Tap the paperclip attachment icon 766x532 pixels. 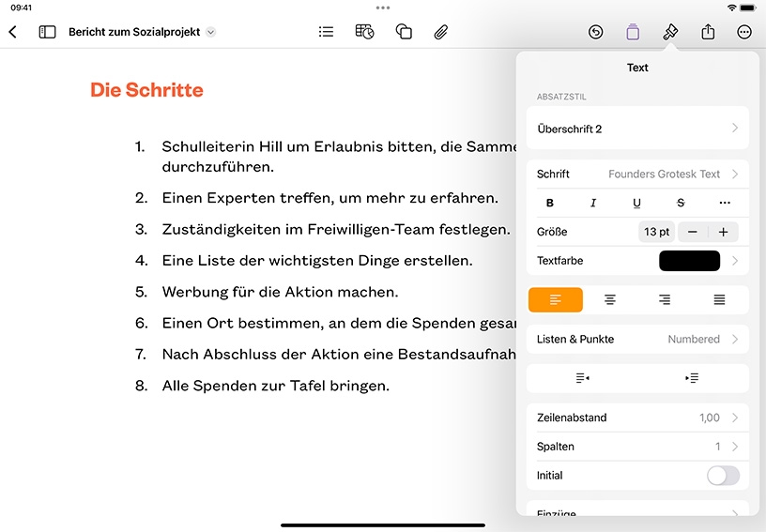tap(440, 32)
